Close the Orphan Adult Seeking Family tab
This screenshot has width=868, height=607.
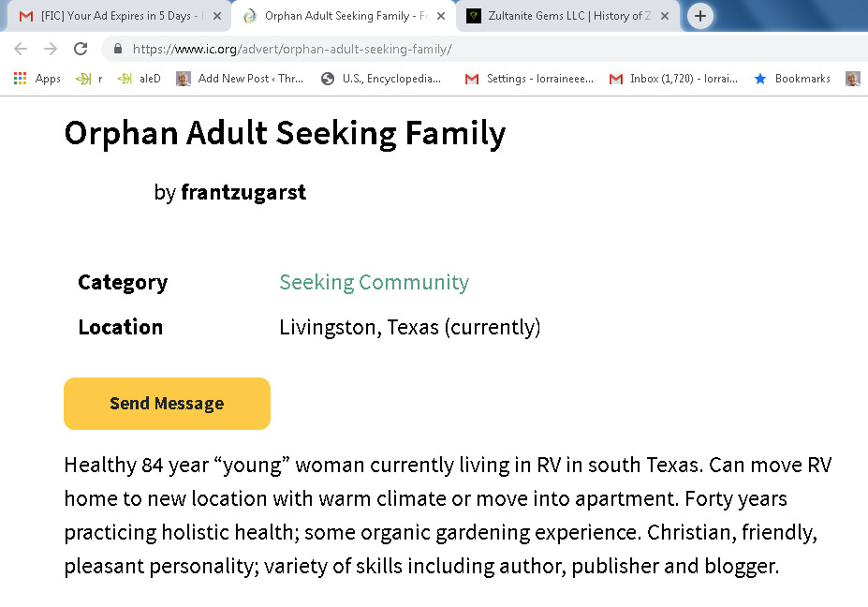tap(441, 16)
